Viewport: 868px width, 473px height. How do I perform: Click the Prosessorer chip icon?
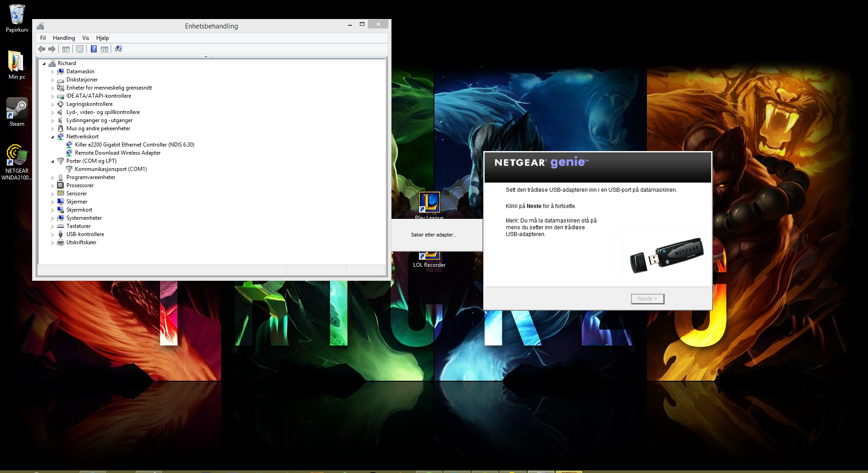click(61, 185)
